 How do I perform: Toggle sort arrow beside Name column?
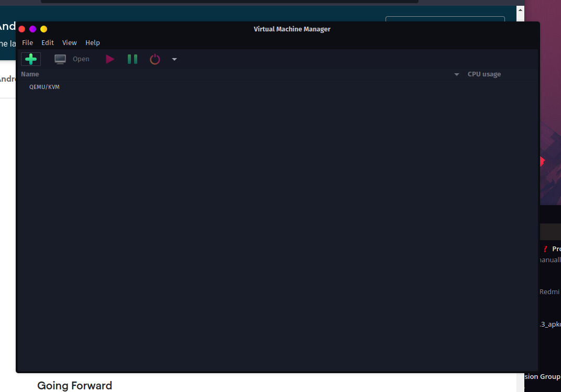pyautogui.click(x=457, y=74)
